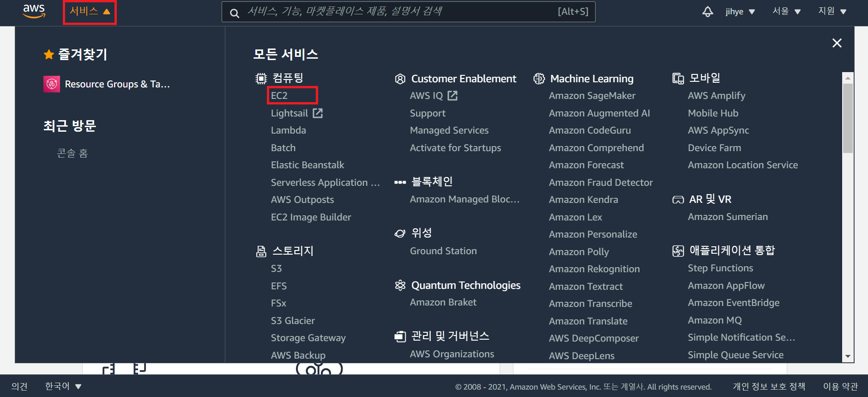Viewport: 868px width, 397px height.
Task: Click Lightsail external link icon
Action: [318, 113]
